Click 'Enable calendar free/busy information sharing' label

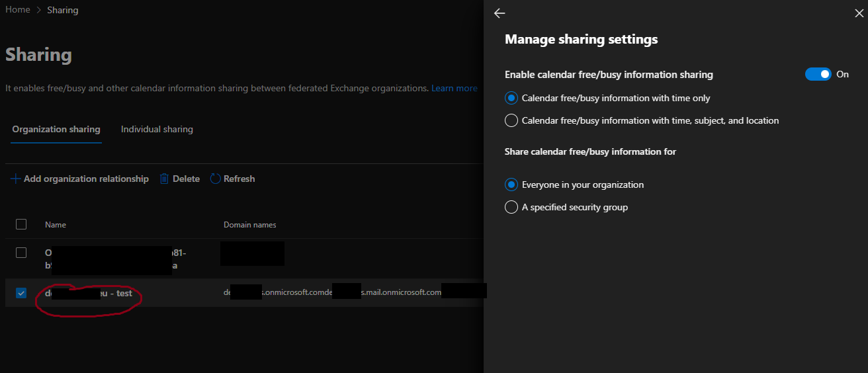[x=609, y=75]
